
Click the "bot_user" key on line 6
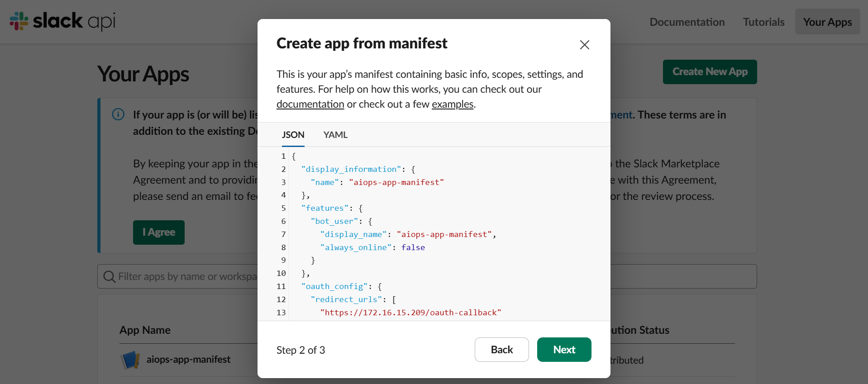pyautogui.click(x=334, y=221)
